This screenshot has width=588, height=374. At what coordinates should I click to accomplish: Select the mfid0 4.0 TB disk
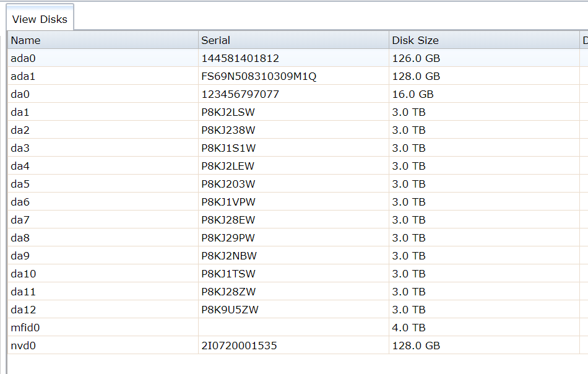(298, 328)
